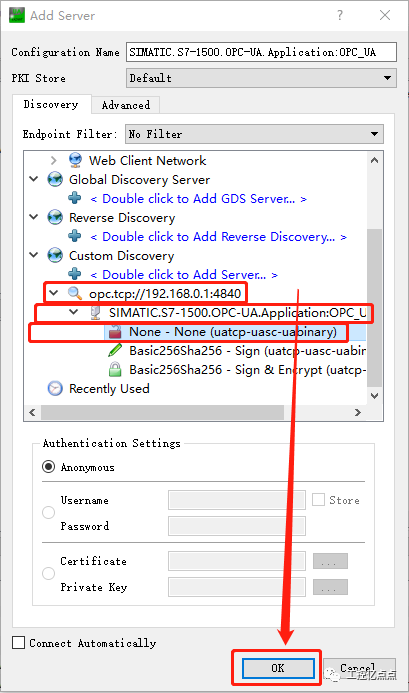Select the Global Discovery Server label
The image size is (409, 693).
pos(139,179)
